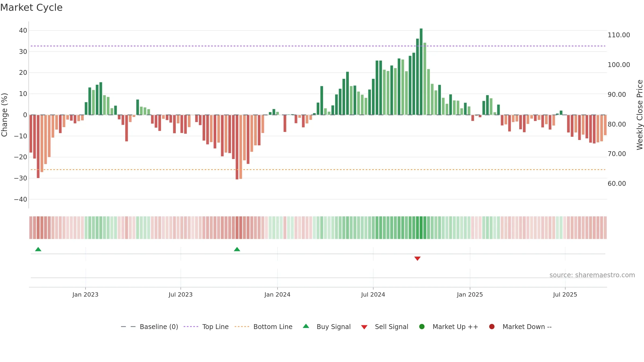Toggle the Baseline (0) legend entry
Screen dimensions: 644x362
(149, 327)
